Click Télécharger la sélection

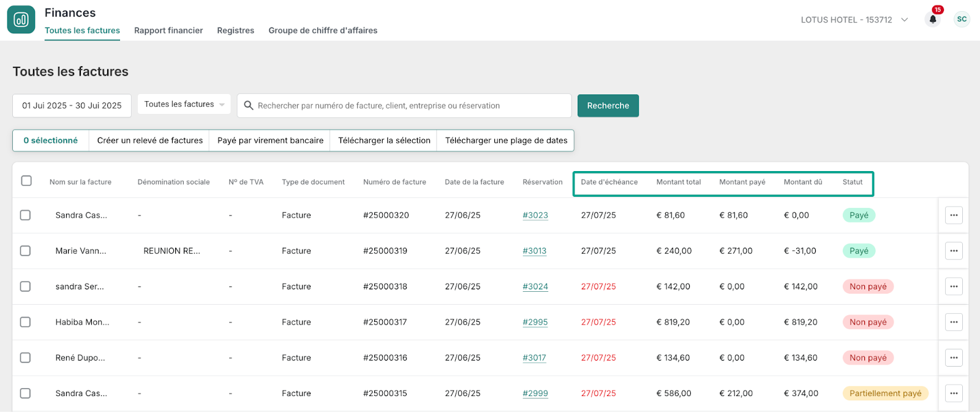tap(384, 140)
